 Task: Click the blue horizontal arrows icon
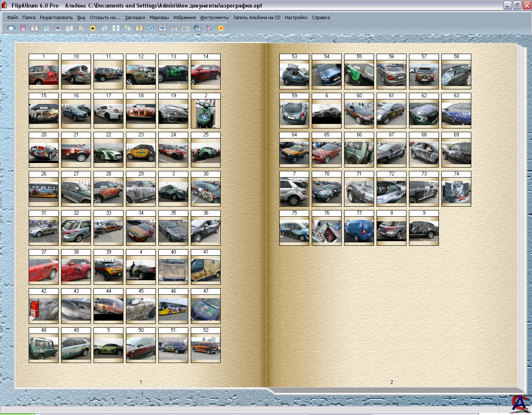[x=163, y=28]
